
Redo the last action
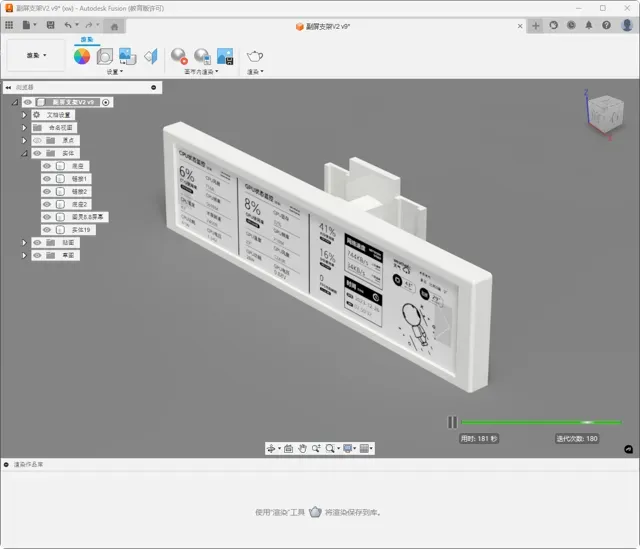89,25
